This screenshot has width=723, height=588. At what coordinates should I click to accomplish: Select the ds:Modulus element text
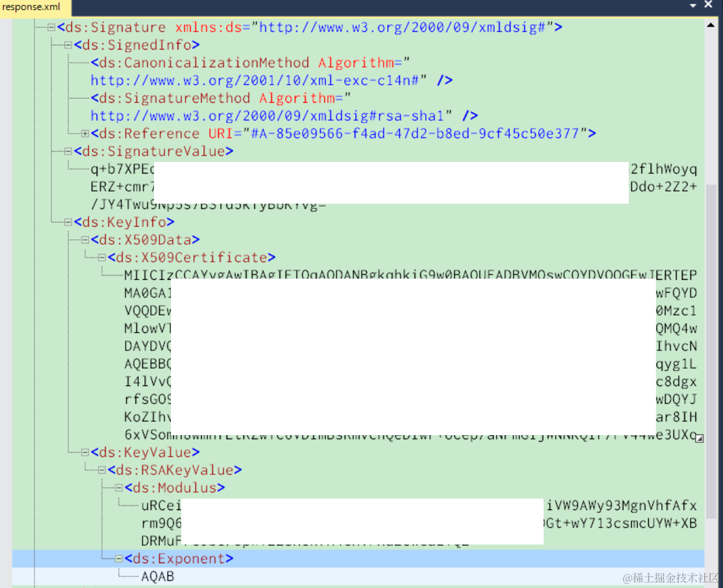coord(175,488)
